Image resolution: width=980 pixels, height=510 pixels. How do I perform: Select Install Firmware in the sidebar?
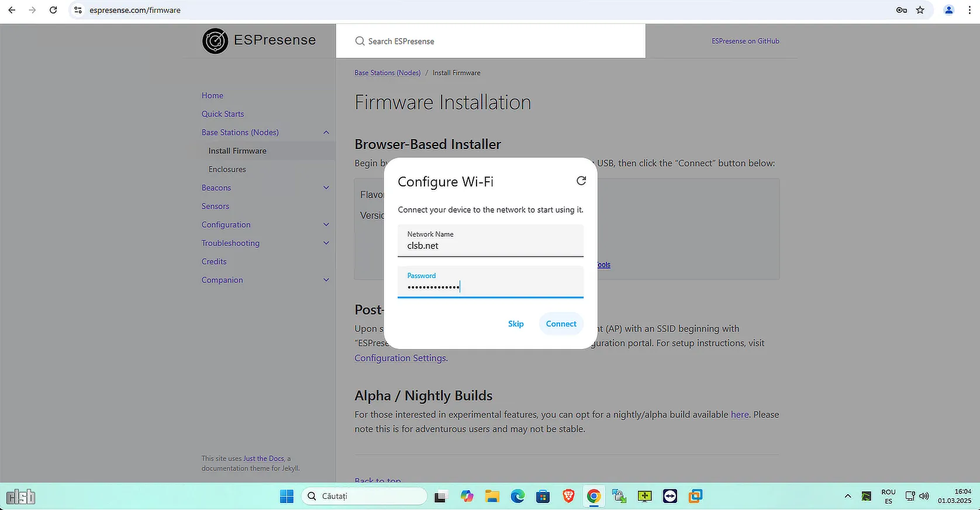[x=237, y=151]
